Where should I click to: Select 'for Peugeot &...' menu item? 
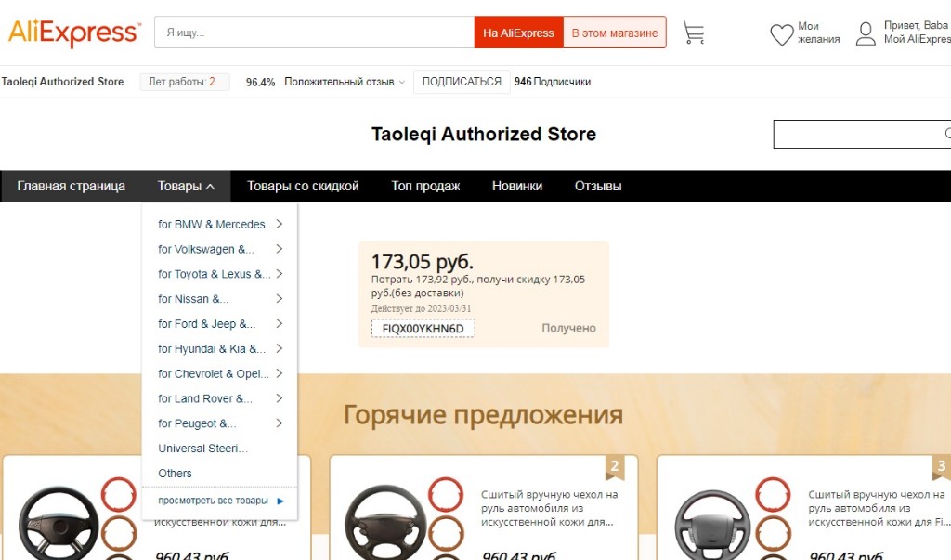pyautogui.click(x=197, y=423)
